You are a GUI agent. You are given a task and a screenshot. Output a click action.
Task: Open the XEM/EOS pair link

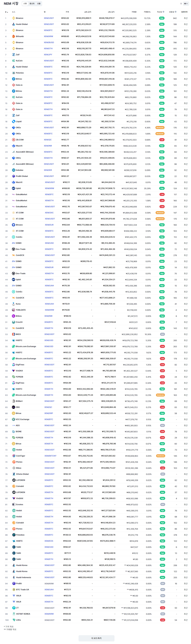click(x=49, y=541)
